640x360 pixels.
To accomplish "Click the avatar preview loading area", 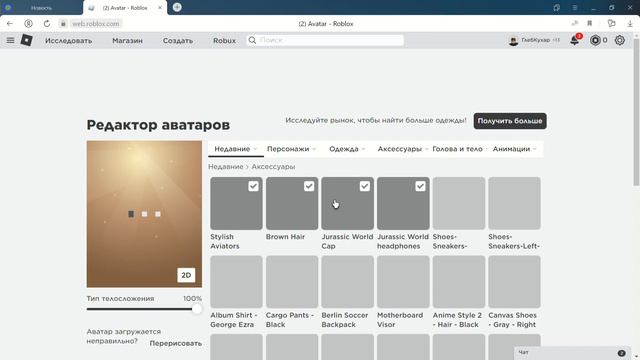I will tap(144, 214).
